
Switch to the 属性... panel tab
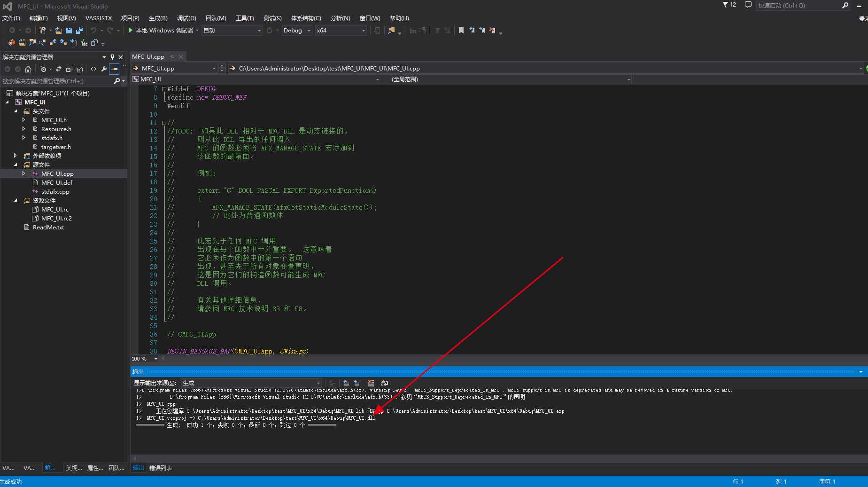pos(95,468)
